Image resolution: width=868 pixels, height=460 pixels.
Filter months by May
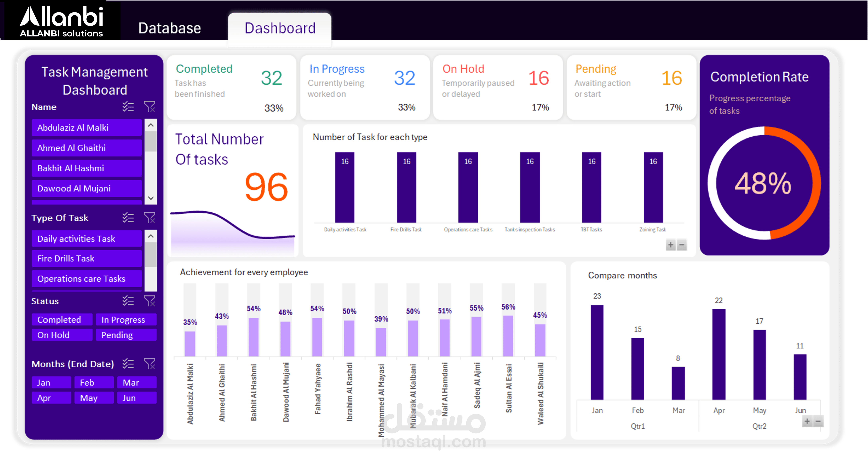[x=94, y=398]
